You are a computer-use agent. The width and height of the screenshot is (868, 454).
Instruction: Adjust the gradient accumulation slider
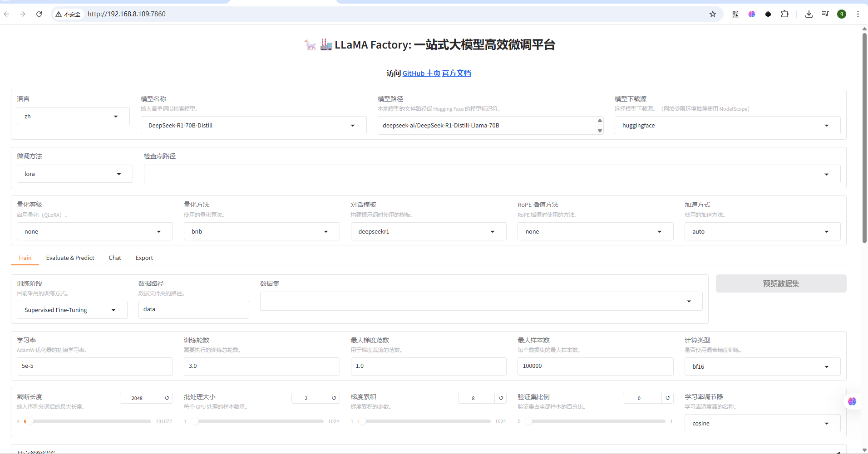click(424, 421)
